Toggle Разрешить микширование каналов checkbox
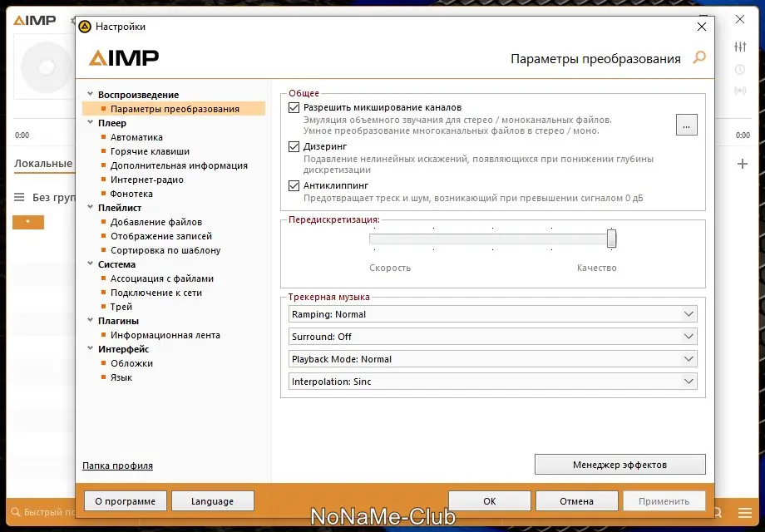This screenshot has width=765, height=532. pos(294,108)
